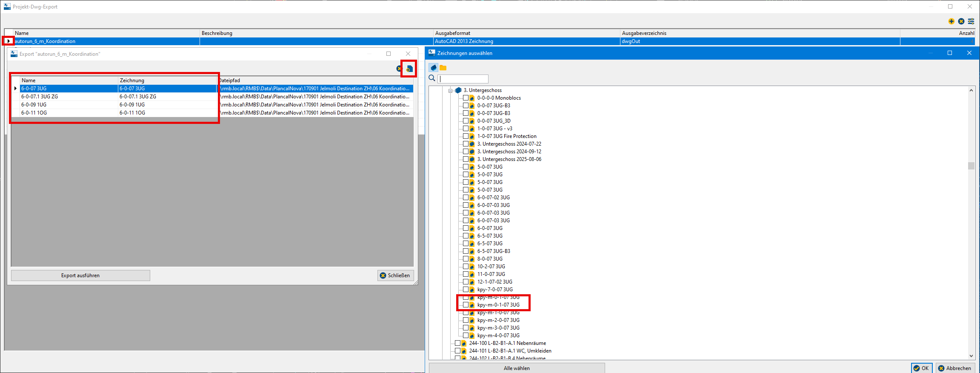Click file icon of kpy-m-2-0-07 3UG
980x373 pixels.
pos(472,320)
